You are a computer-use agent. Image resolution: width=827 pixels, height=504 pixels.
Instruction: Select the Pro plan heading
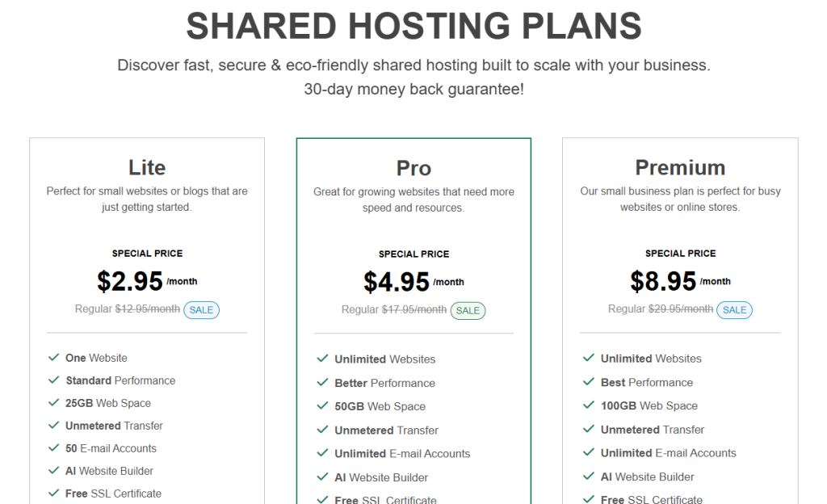click(x=414, y=169)
